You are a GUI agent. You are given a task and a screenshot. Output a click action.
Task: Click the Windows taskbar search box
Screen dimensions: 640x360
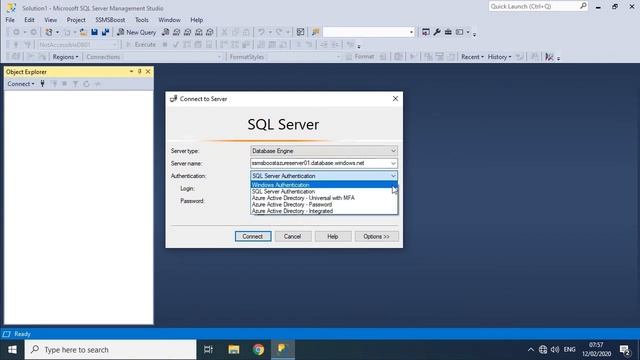(x=111, y=350)
